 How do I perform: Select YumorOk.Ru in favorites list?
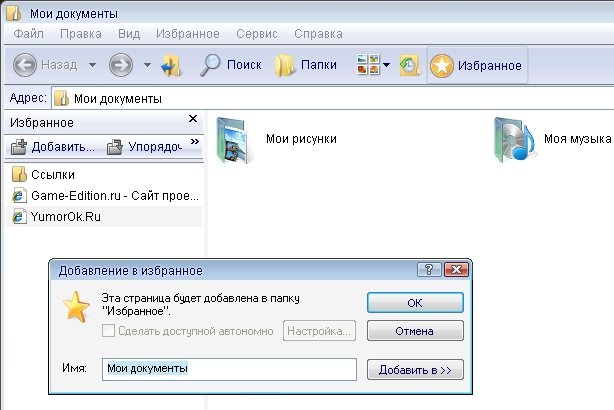click(x=66, y=215)
